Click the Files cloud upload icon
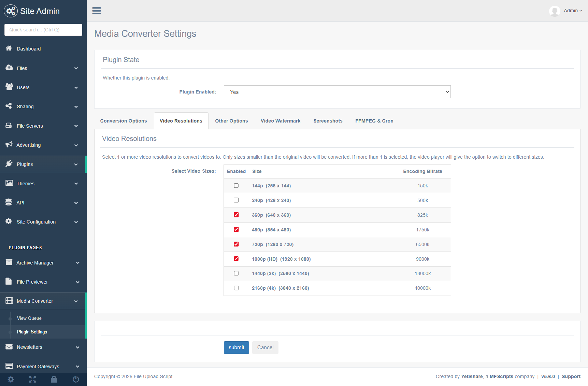This screenshot has width=588, height=386. point(9,68)
